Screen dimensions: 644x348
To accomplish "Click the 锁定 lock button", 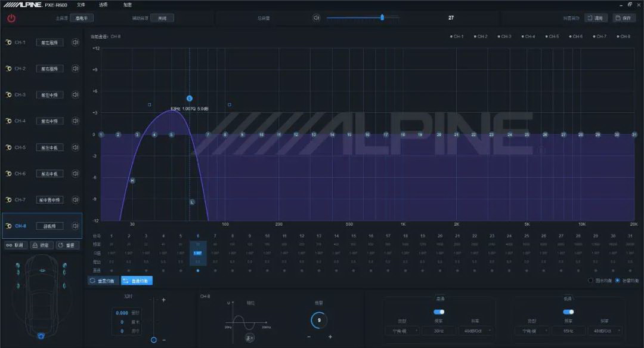I will [x=41, y=245].
